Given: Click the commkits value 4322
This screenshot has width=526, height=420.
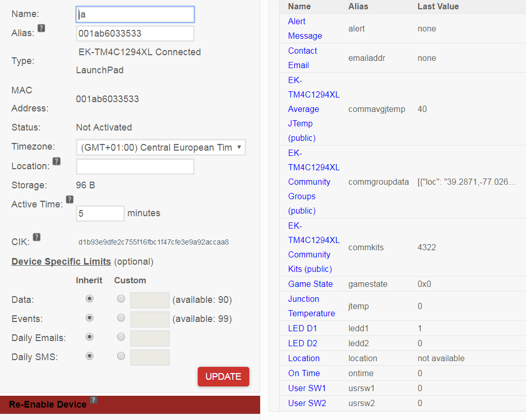Looking at the screenshot, I should click(427, 247).
